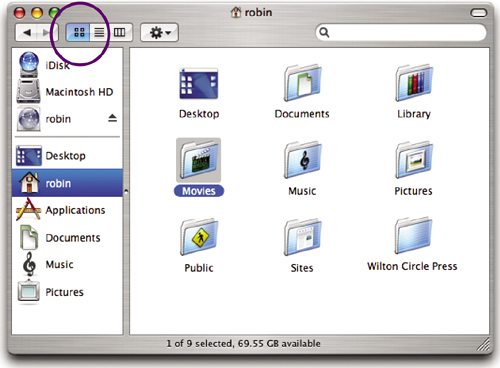Select the Wilton Circle Press folder

click(413, 236)
